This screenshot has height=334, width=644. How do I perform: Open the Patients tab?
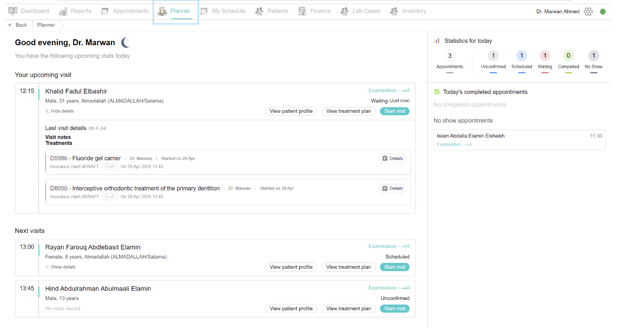pyautogui.click(x=272, y=11)
